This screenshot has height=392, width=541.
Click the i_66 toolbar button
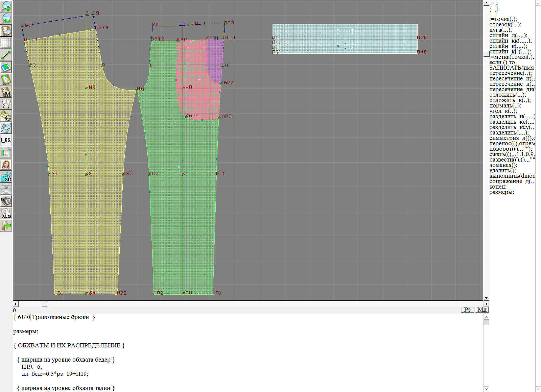[x=6, y=140]
